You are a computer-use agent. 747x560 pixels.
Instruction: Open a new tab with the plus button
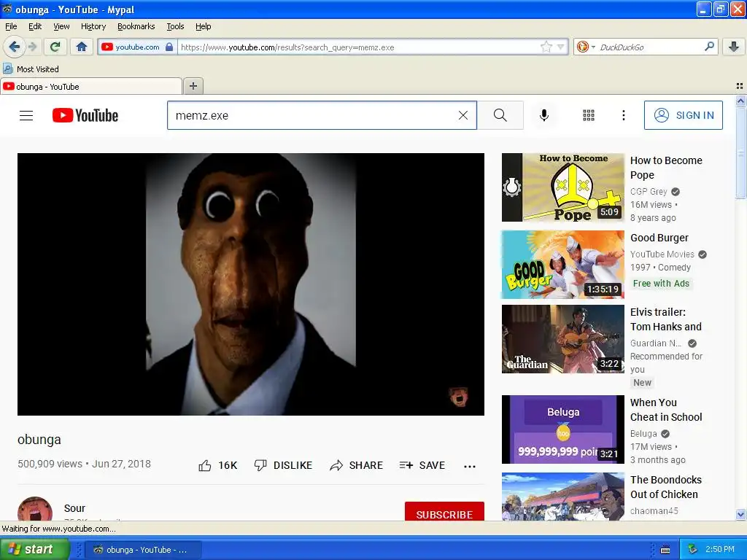[193, 86]
